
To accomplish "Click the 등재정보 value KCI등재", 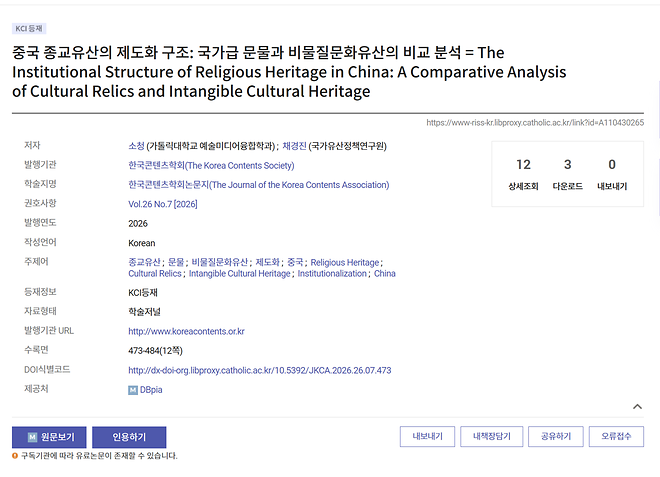I will (x=143, y=293).
